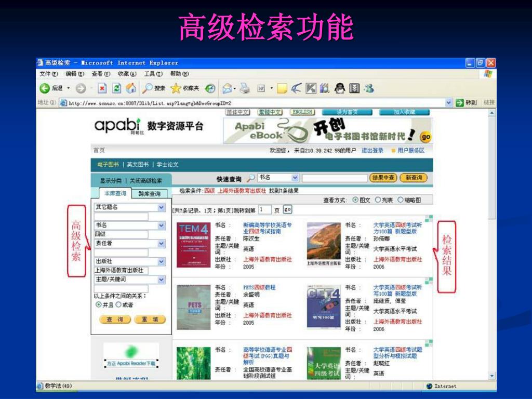The image size is (532, 399).
Task: Click the green Go arrow icon
Action: [459, 102]
